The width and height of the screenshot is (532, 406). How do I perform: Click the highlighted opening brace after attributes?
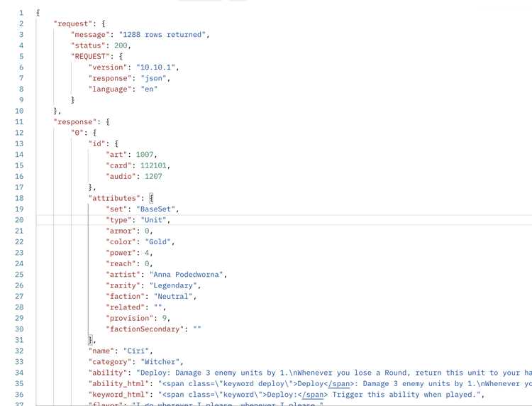click(151, 198)
